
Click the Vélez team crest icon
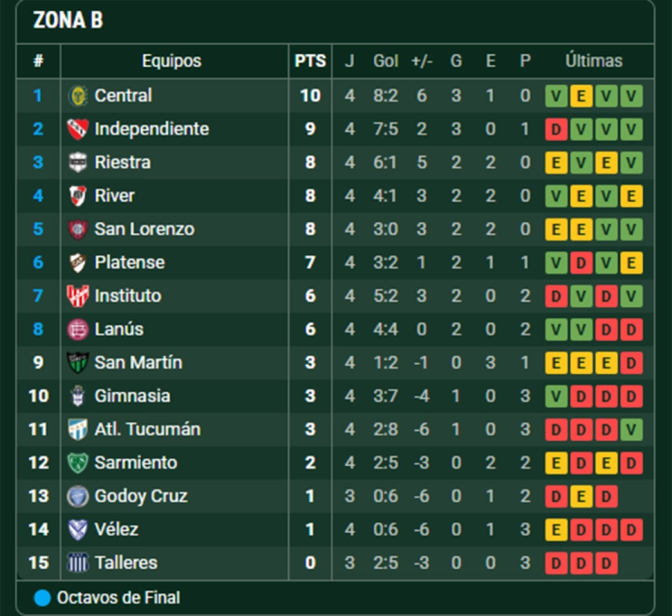click(78, 529)
